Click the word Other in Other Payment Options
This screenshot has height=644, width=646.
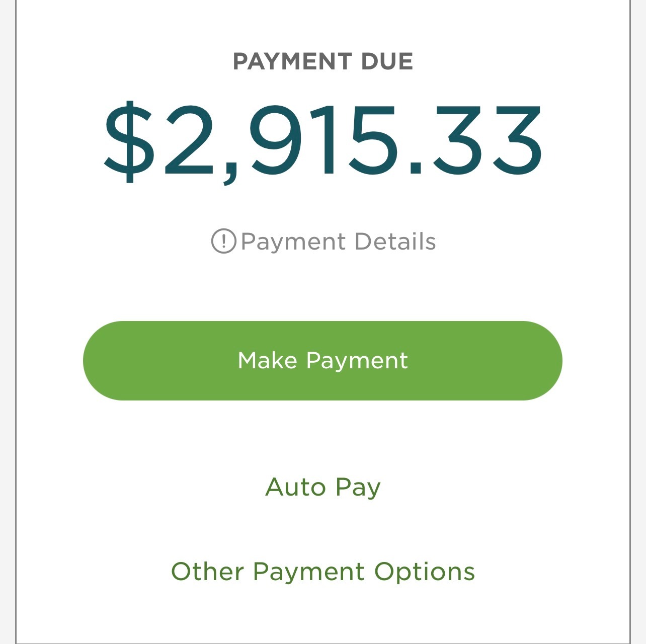pos(207,572)
